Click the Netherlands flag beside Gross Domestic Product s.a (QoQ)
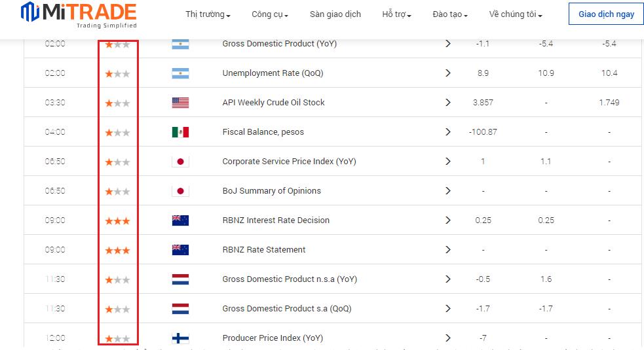 (180, 309)
